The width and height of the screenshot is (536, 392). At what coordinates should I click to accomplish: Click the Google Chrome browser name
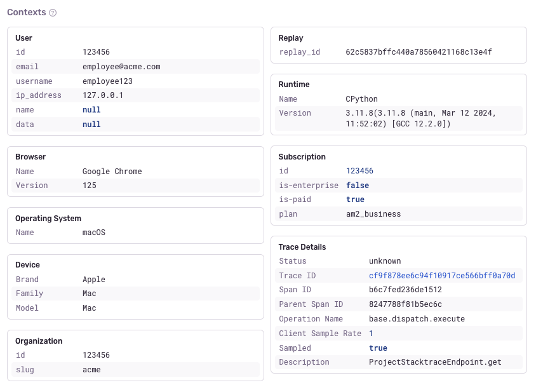(x=112, y=172)
